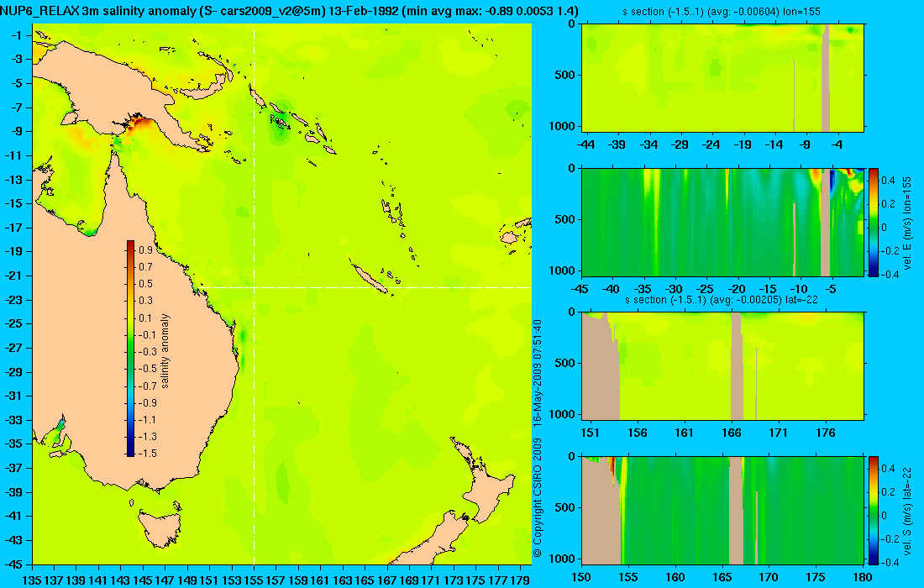This screenshot has width=924, height=588.
Task: Click the 'vel. S (m/s) lat=-22' label
Action: coord(907,511)
